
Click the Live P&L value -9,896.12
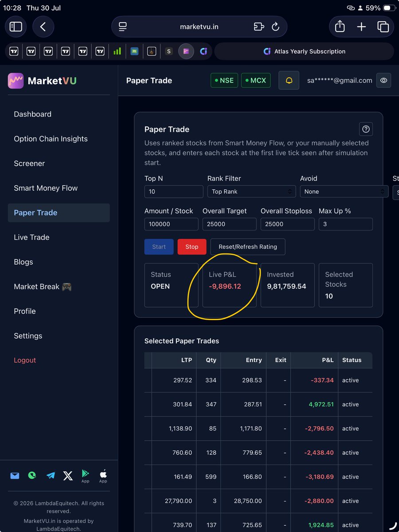coord(225,286)
